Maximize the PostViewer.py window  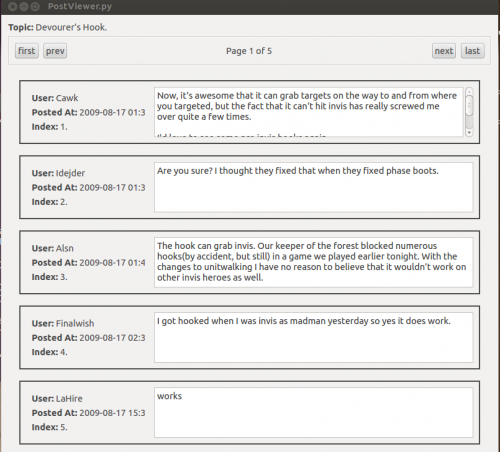tap(35, 6)
